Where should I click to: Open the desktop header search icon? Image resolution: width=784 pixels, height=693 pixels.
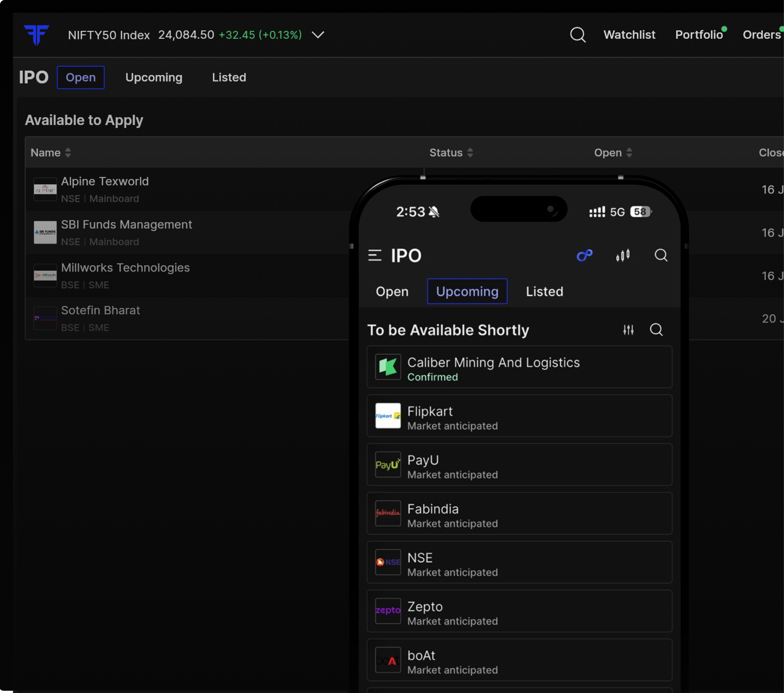[578, 35]
